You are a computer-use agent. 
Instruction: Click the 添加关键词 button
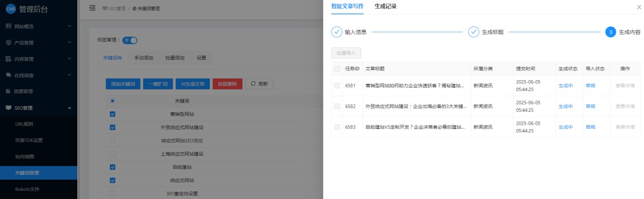(123, 84)
